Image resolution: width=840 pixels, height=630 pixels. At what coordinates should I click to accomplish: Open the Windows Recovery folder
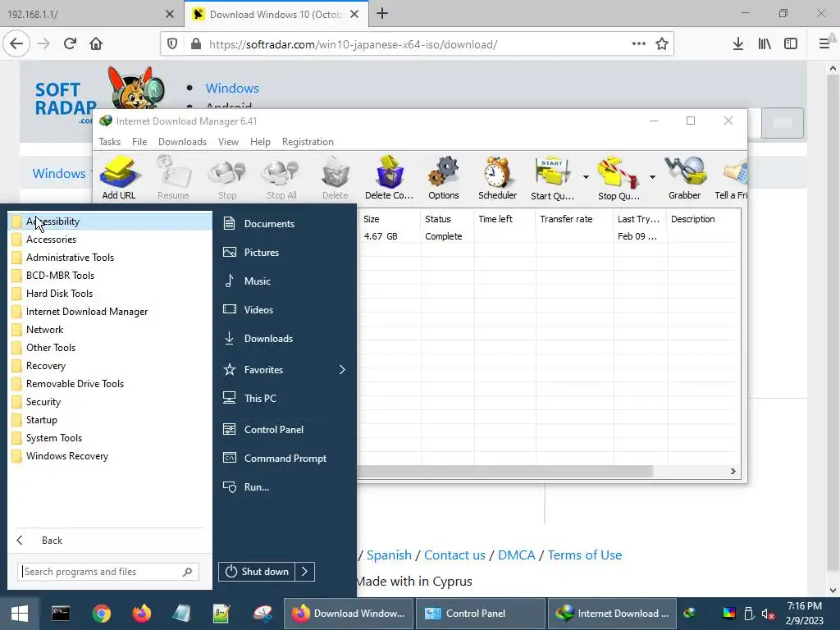click(110, 456)
